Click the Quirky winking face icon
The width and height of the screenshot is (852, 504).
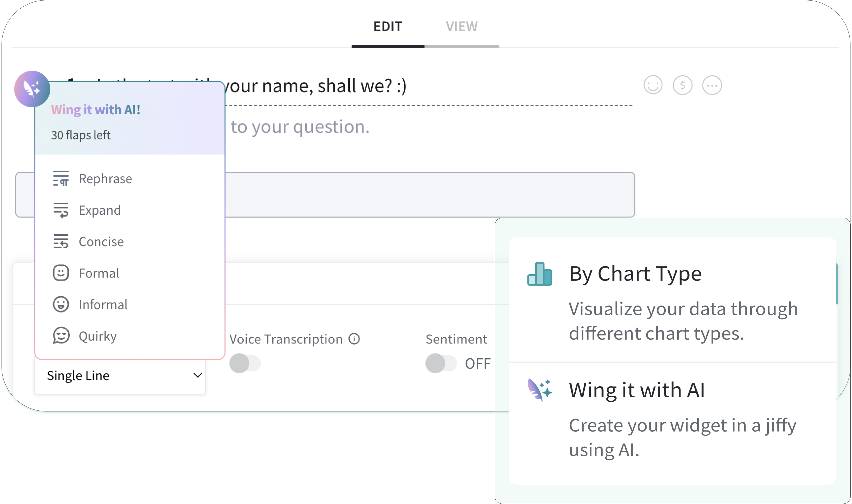(x=61, y=336)
